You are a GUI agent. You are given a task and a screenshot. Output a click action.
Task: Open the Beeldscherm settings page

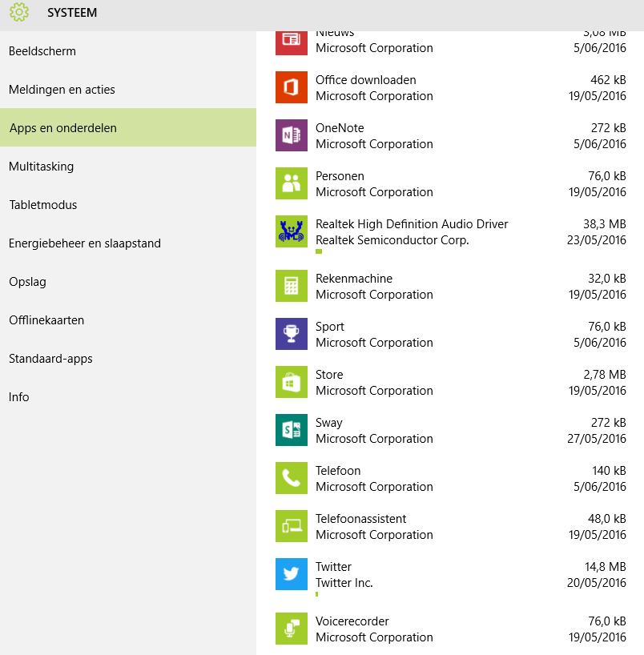(128, 51)
